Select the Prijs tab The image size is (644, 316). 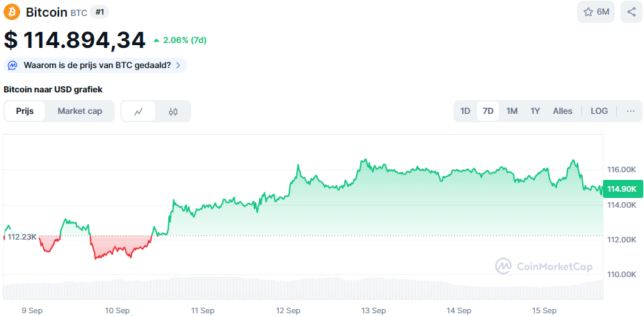[24, 111]
